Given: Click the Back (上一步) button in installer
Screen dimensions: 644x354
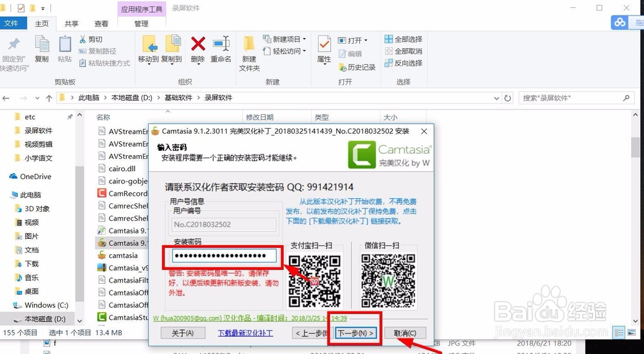Looking at the screenshot, I should [311, 333].
